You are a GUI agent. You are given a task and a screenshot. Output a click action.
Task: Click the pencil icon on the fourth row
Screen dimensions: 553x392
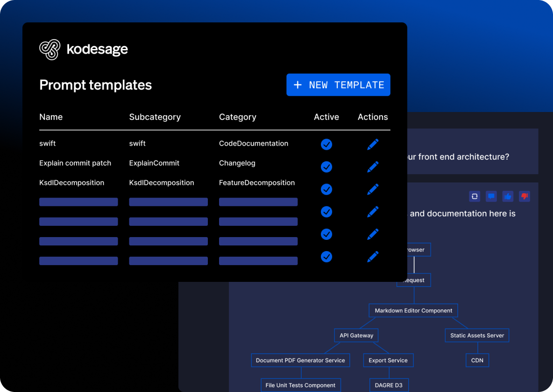[373, 211]
